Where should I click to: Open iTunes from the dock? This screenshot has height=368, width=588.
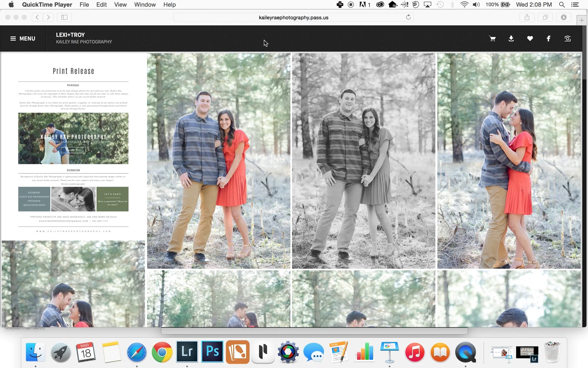coord(415,352)
